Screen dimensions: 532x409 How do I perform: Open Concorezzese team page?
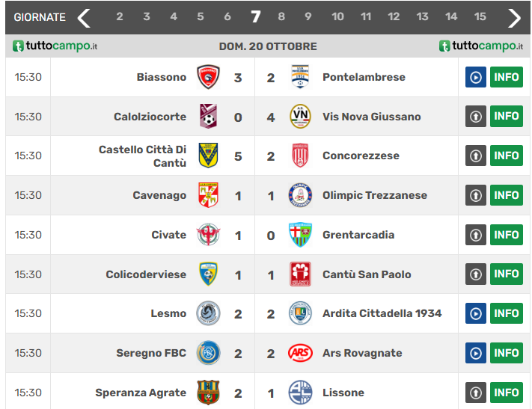pos(361,156)
